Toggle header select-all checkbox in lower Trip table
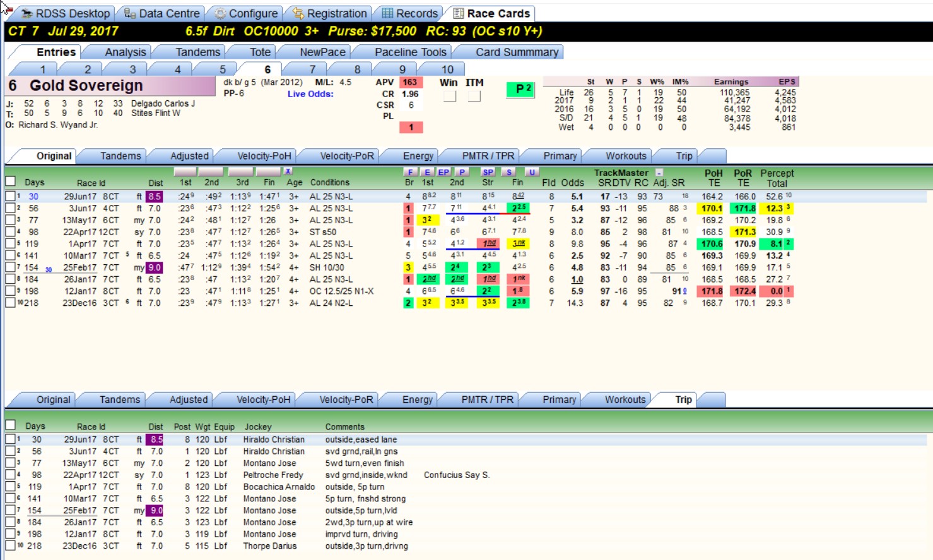 click(10, 425)
